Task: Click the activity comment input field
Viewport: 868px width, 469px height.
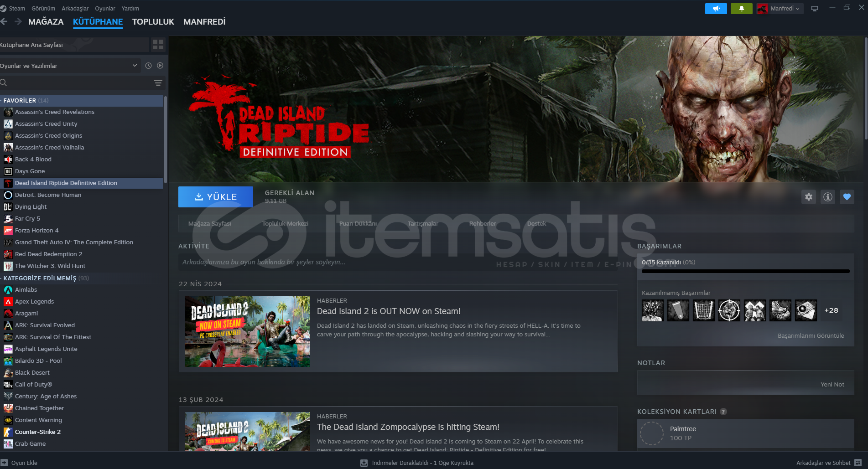Action: 398,262
